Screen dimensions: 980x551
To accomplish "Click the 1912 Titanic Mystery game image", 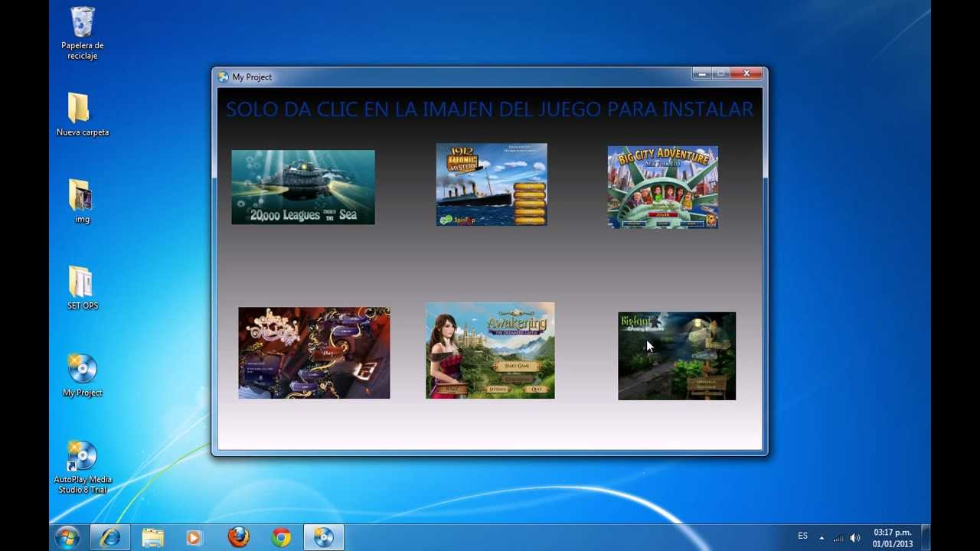I will coord(492,184).
